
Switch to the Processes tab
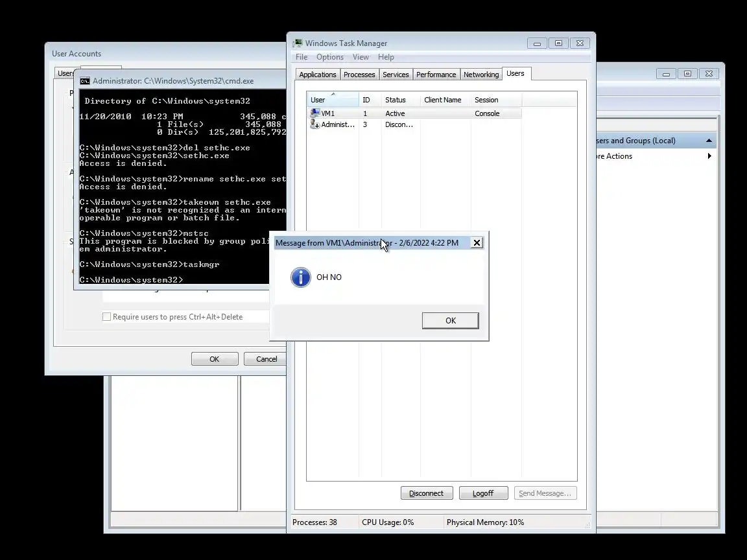pyautogui.click(x=359, y=75)
